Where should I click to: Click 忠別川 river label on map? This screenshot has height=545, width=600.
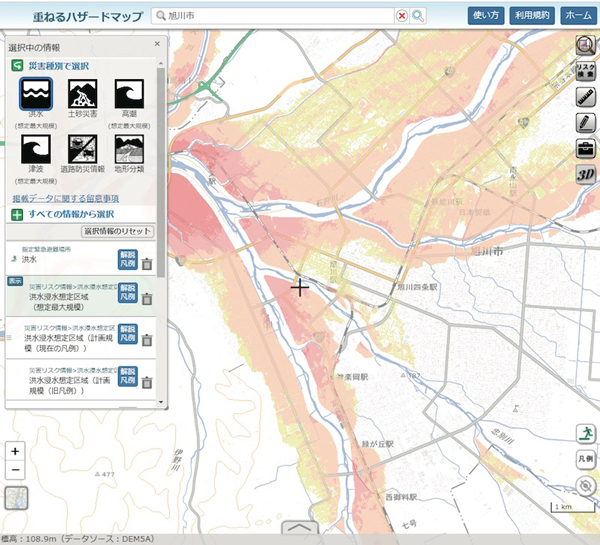[x=502, y=437]
